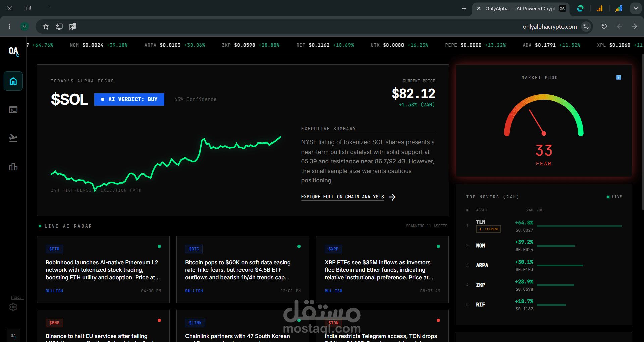Viewport: 644px width, 342px height.
Task: Click ADA $0.1791 in the ticker strip
Action: coord(551,45)
